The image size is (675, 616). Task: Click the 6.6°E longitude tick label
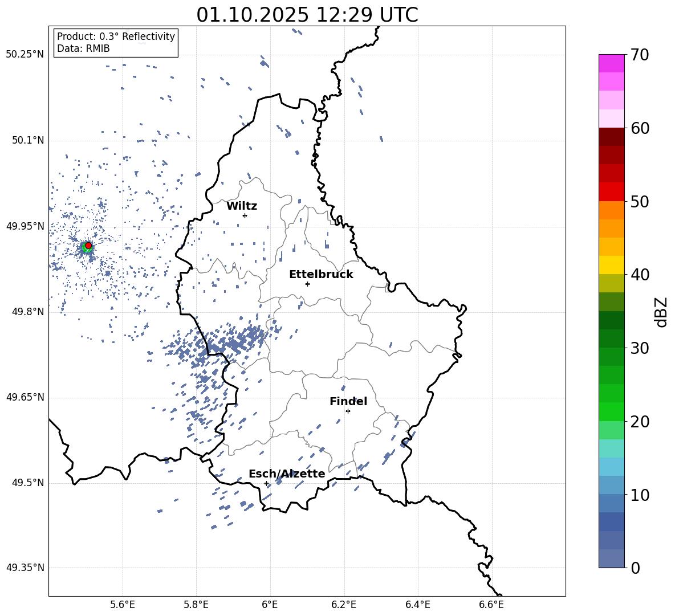click(x=491, y=605)
